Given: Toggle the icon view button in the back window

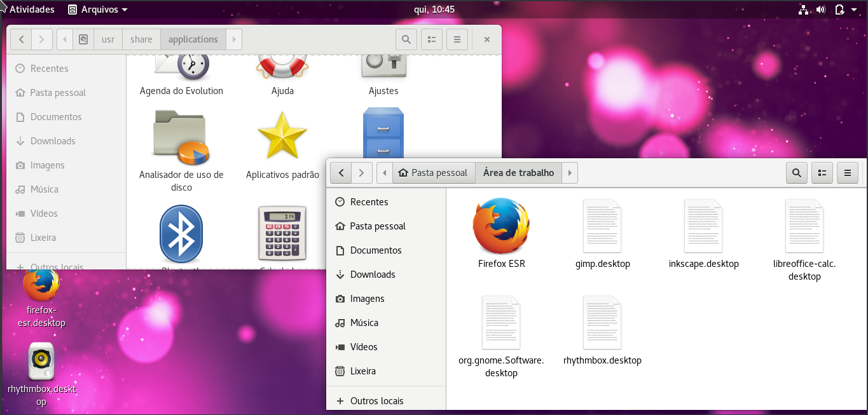Looking at the screenshot, I should (x=431, y=39).
